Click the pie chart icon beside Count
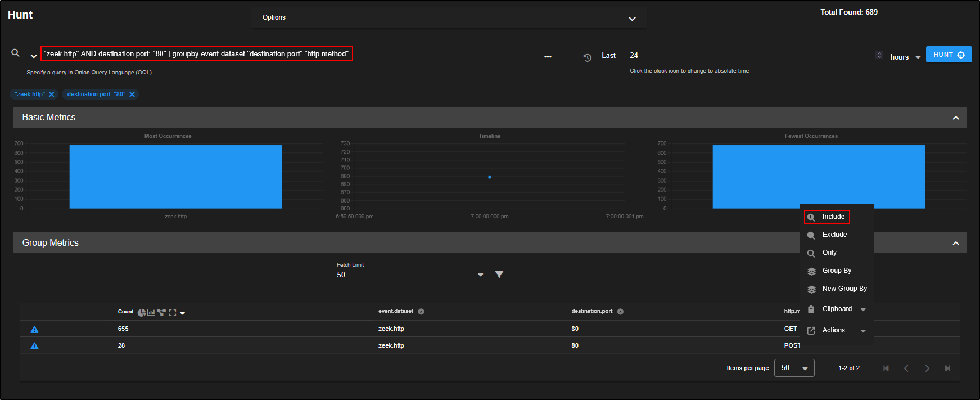This screenshot has height=400, width=980. pyautogui.click(x=142, y=313)
